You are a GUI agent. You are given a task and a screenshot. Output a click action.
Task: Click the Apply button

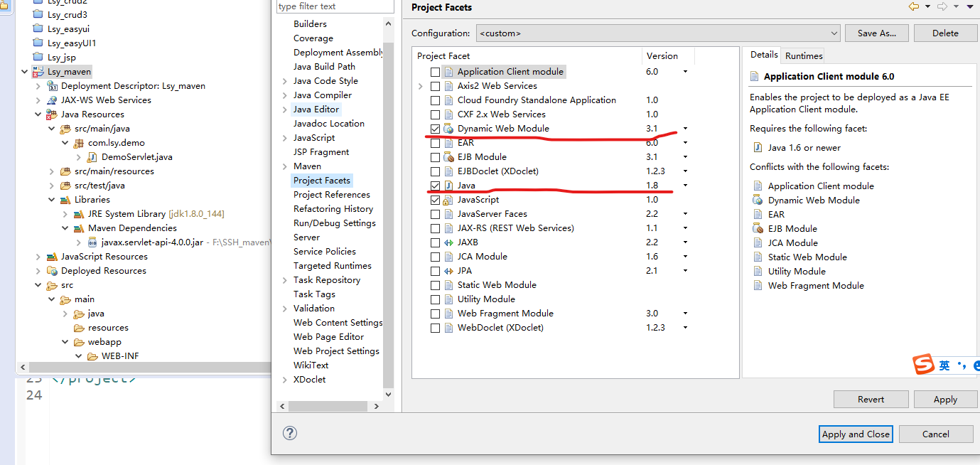pyautogui.click(x=945, y=399)
